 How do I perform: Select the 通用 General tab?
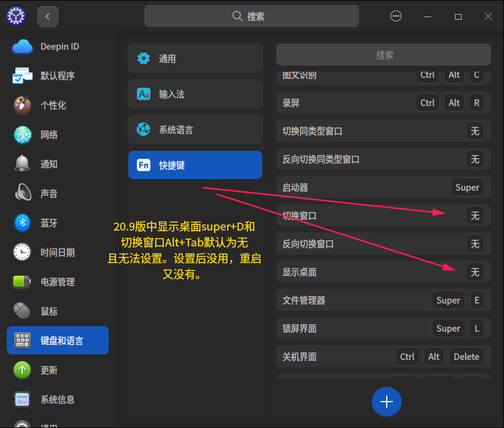(x=195, y=58)
